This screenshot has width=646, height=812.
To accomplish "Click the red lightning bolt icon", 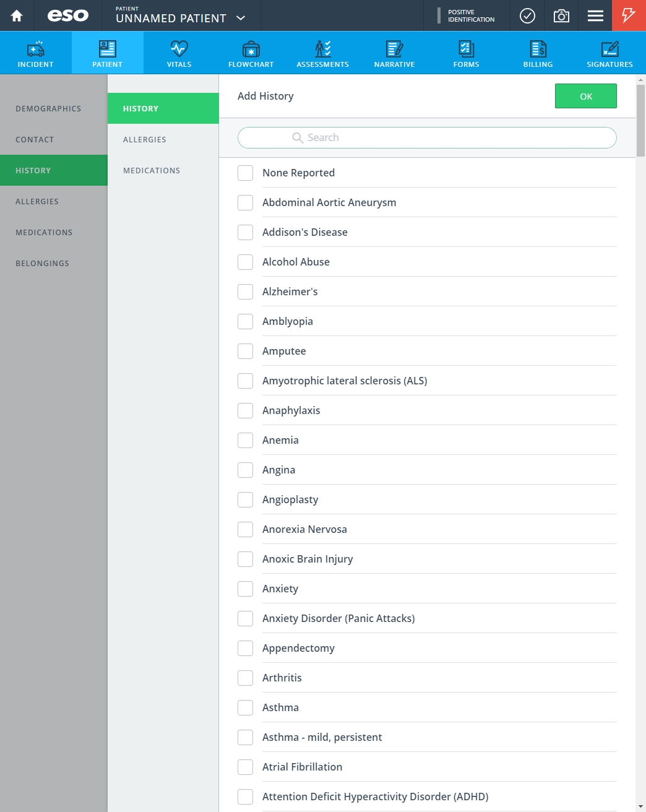I will pyautogui.click(x=629, y=15).
